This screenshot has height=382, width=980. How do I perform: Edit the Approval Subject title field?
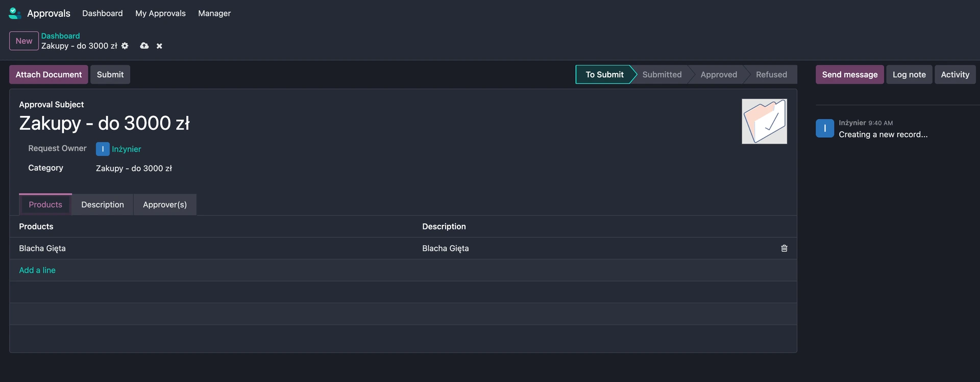(x=105, y=123)
